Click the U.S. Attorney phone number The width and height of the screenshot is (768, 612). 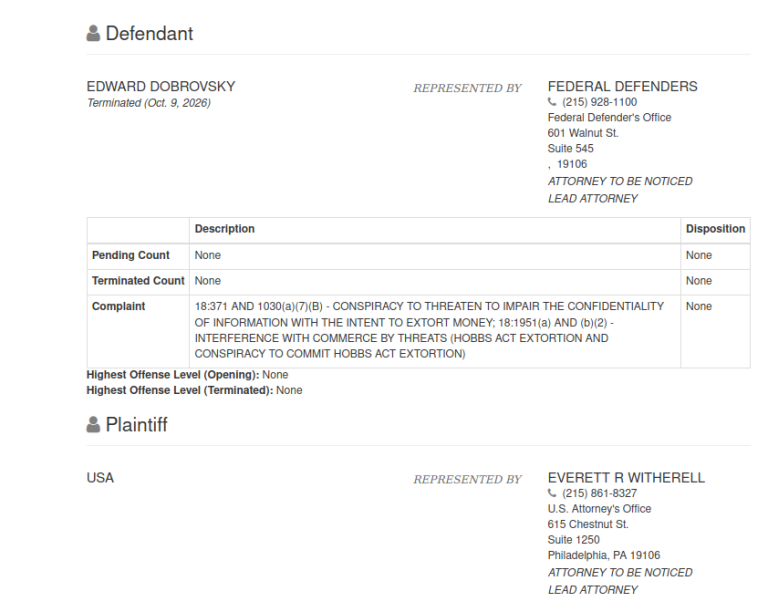600,493
